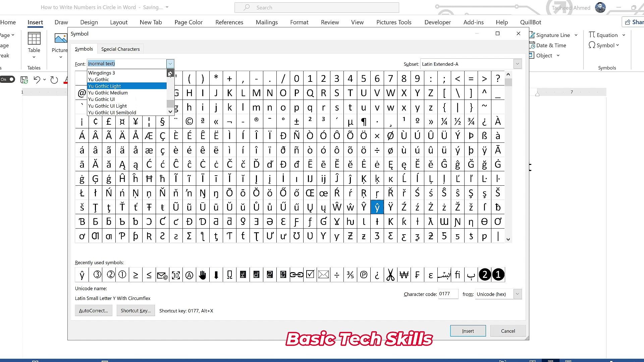Pick the raised hand symbol in recent symbols
This screenshot has width=644, height=362.
[x=203, y=275]
